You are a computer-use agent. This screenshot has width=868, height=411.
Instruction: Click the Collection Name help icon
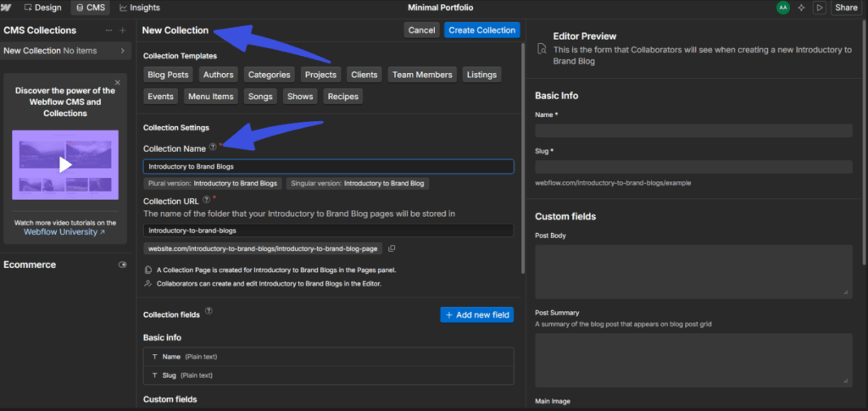pos(213,147)
